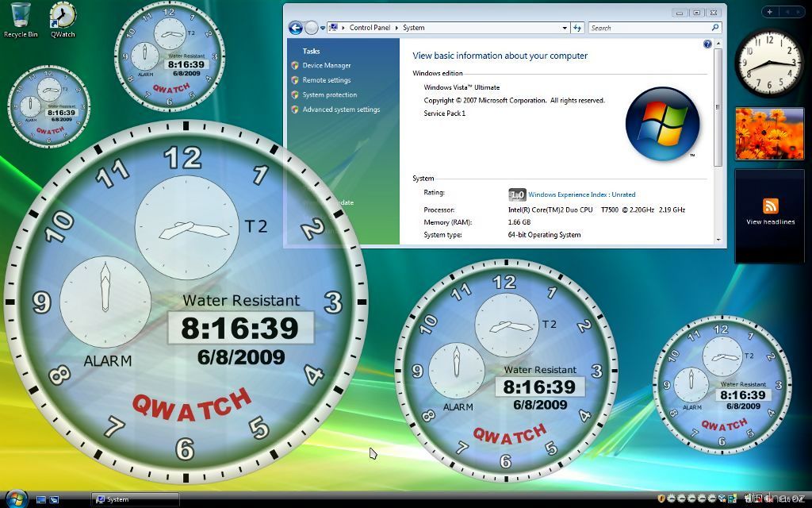Expand arrow between Control Panel and System

point(396,28)
